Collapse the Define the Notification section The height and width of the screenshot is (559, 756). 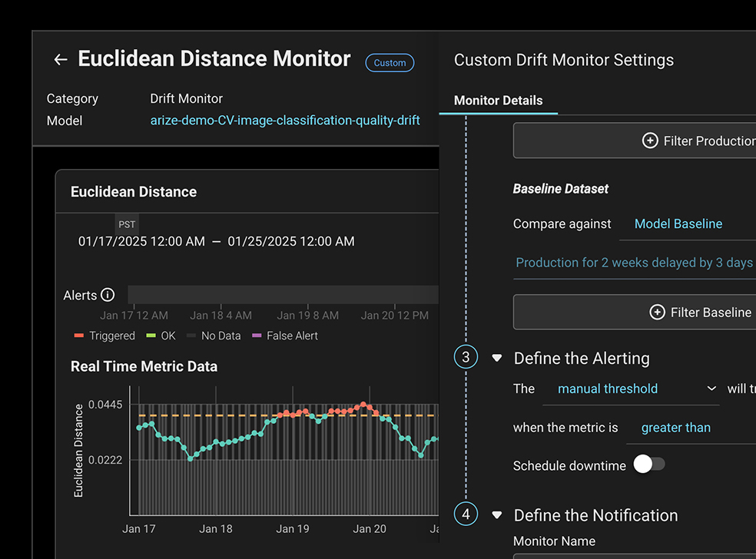(497, 515)
